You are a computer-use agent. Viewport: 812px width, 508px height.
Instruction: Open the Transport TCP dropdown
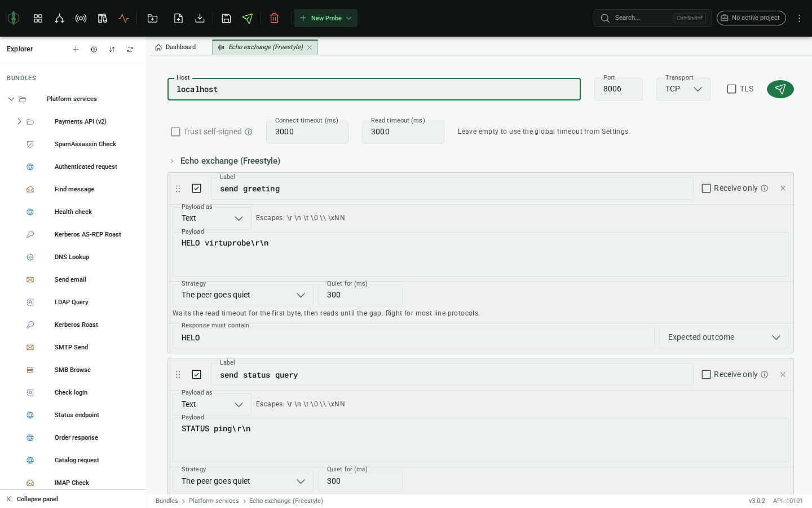[x=683, y=89]
